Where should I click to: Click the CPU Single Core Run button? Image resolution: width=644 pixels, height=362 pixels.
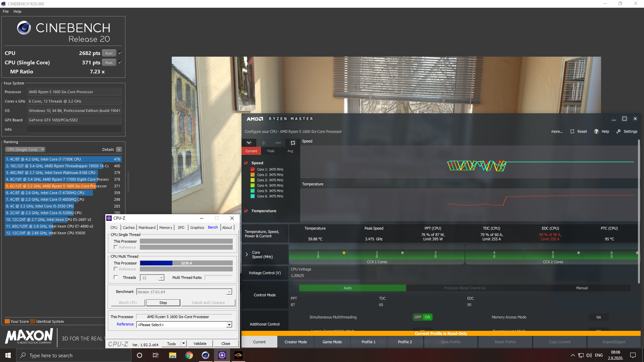point(108,62)
